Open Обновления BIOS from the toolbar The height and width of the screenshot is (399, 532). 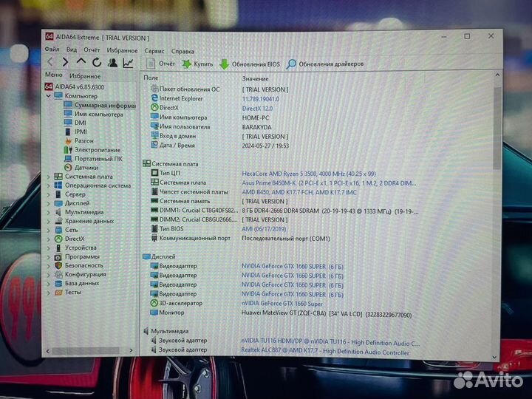coord(250,64)
